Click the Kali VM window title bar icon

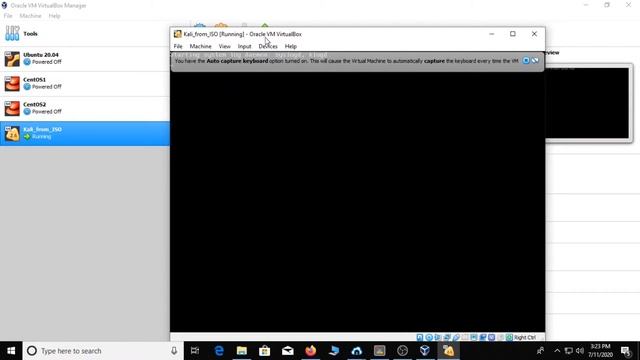pos(178,34)
